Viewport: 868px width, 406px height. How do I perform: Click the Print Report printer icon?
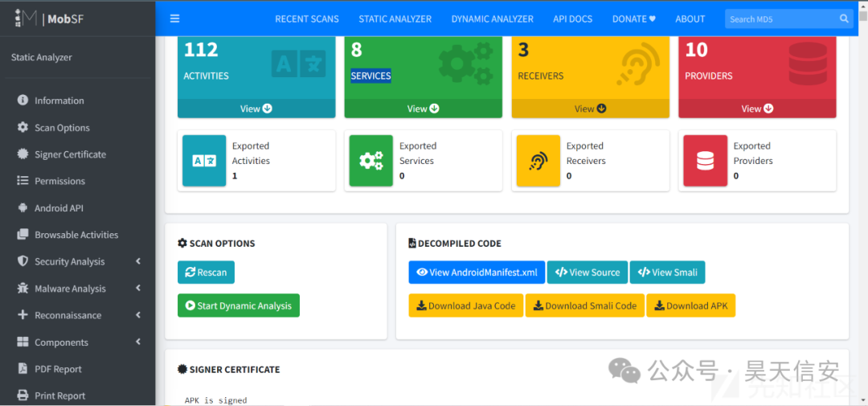point(23,396)
